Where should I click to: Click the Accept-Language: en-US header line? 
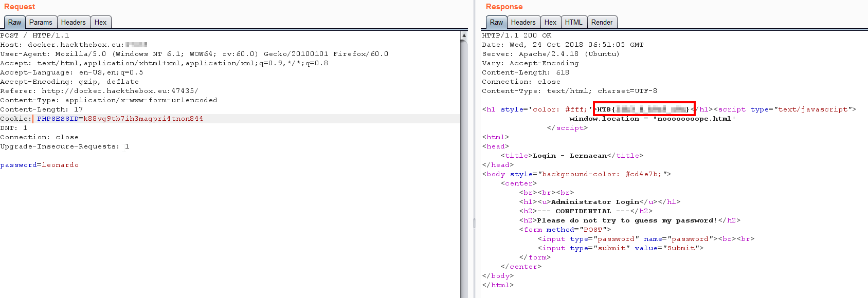point(71,72)
